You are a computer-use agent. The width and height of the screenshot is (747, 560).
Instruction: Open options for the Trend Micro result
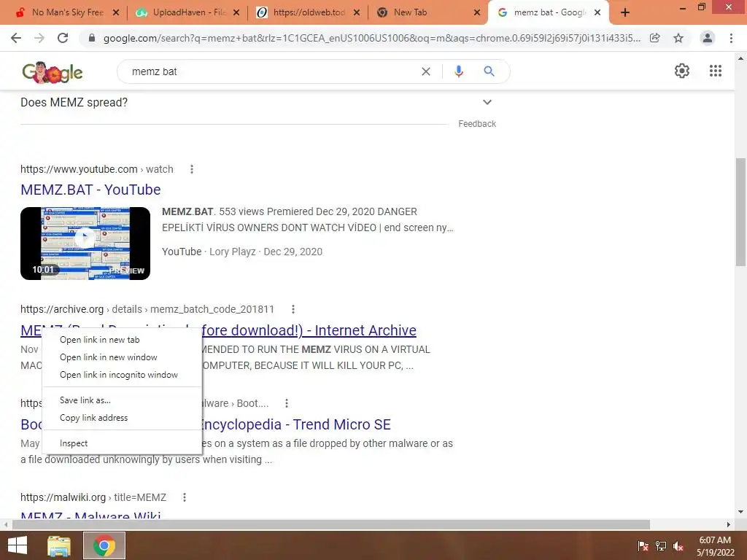click(286, 404)
